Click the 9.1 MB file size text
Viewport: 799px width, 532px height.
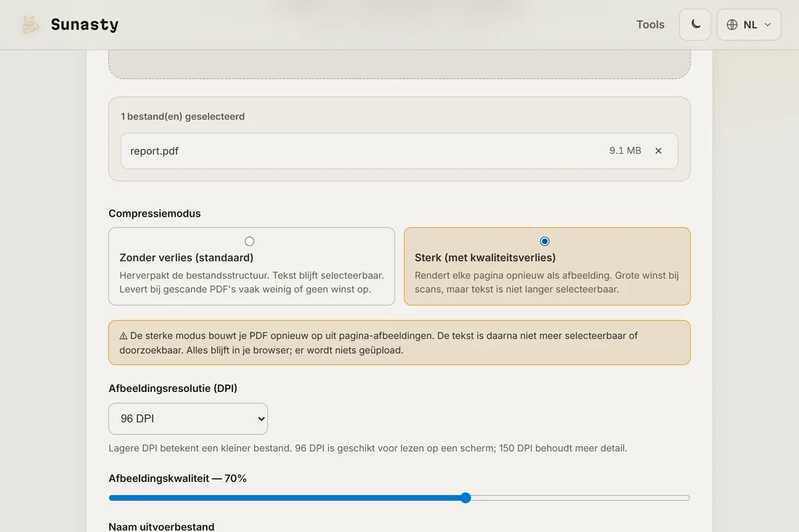point(625,151)
